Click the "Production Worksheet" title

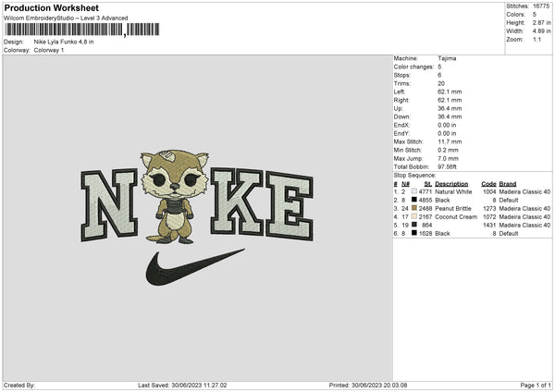pos(51,7)
